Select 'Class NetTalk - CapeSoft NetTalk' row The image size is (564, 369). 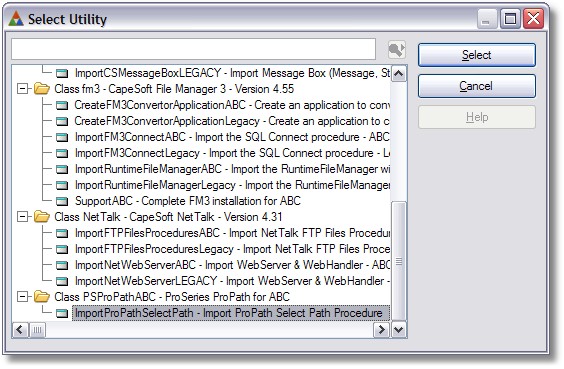168,217
